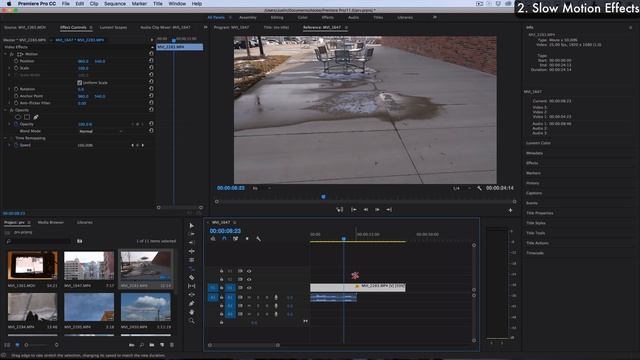Viewport: 640px width, 360px height.
Task: Select the Hand tool
Action: (191, 312)
